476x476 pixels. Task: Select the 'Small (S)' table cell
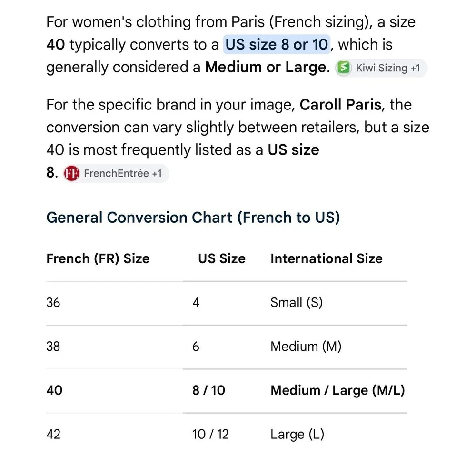pyautogui.click(x=296, y=302)
